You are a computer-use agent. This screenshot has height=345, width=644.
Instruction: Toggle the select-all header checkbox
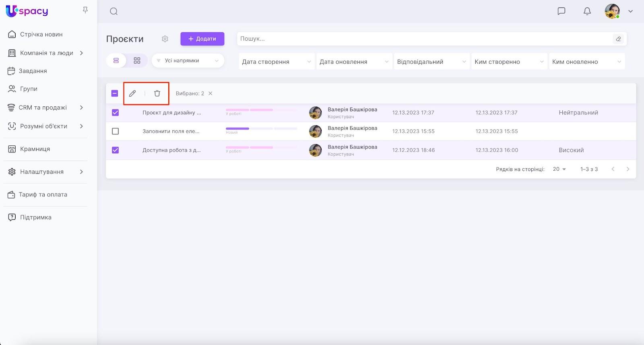coord(115,93)
